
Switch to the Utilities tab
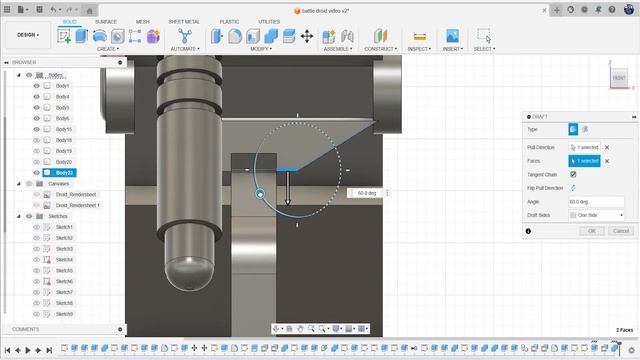(x=269, y=22)
